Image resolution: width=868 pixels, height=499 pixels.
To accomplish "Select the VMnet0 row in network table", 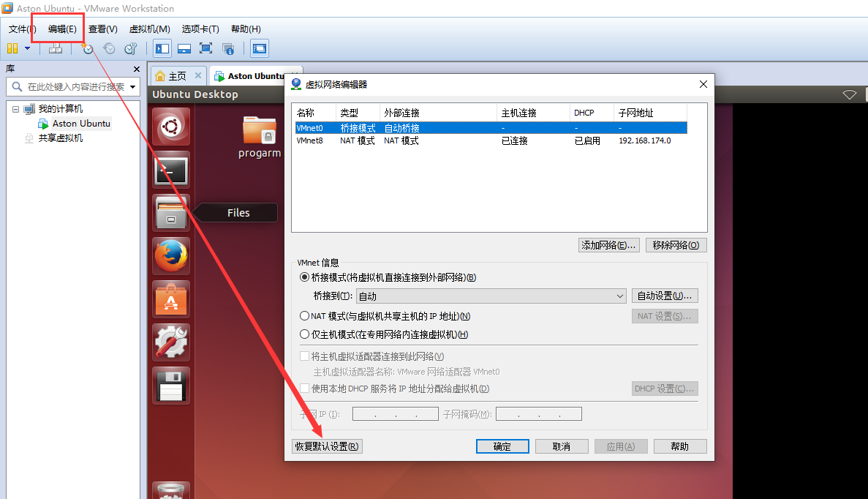I will tap(491, 128).
